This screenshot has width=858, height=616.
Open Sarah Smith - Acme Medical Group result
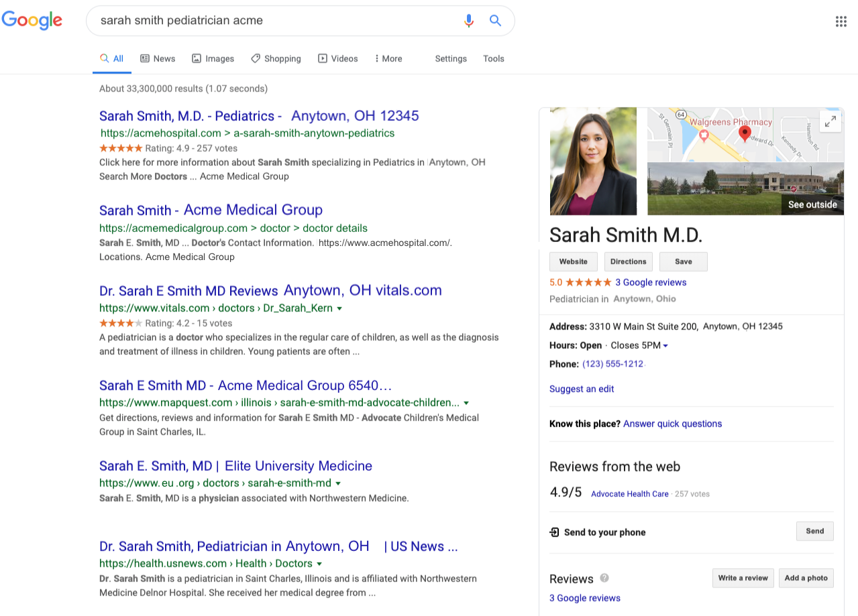point(211,210)
